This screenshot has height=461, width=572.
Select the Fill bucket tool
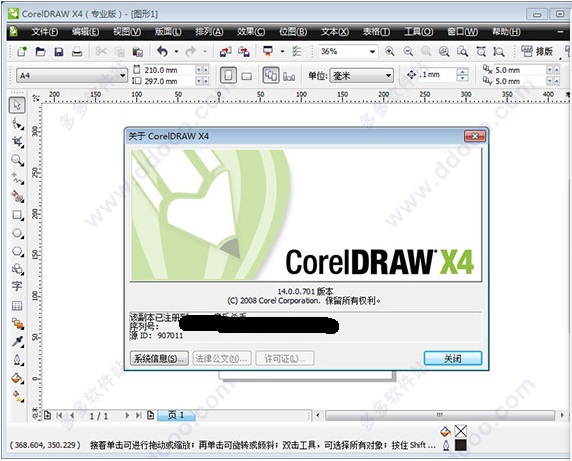[17, 378]
